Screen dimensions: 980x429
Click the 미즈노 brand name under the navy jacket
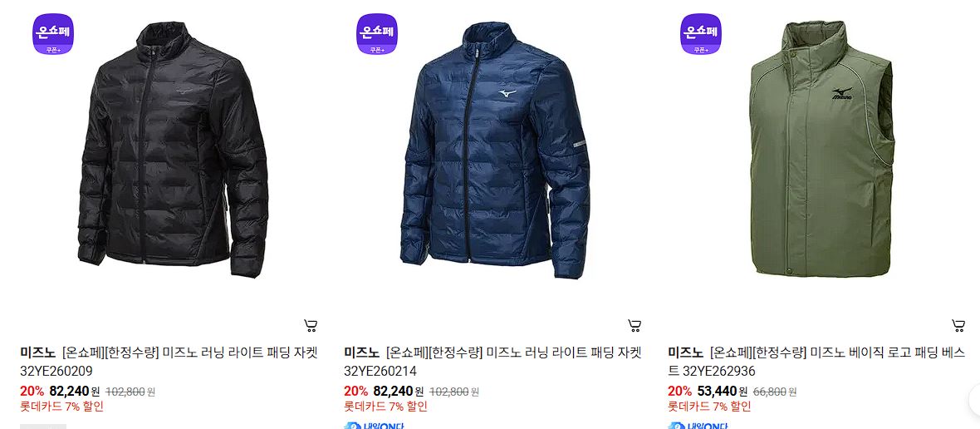(x=362, y=353)
